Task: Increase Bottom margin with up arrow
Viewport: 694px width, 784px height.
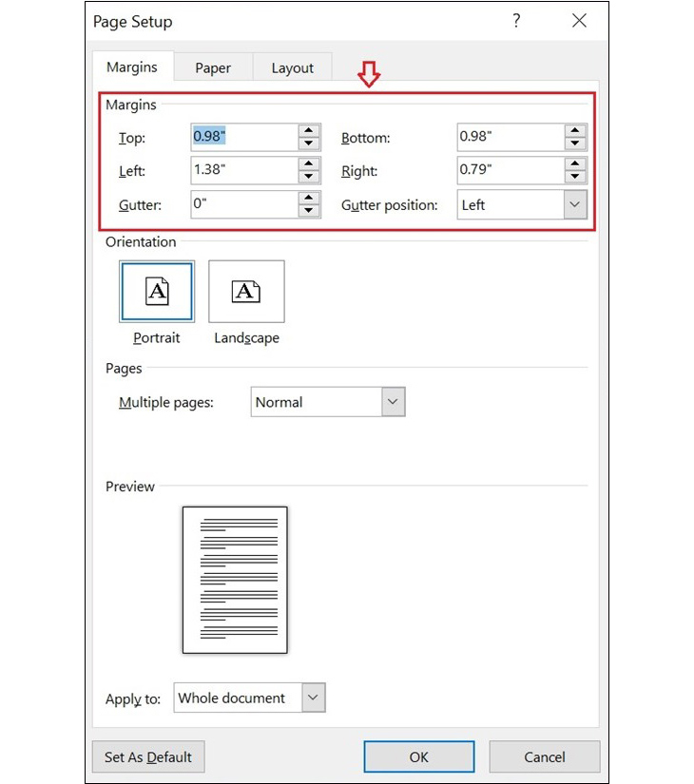Action: coord(575,130)
